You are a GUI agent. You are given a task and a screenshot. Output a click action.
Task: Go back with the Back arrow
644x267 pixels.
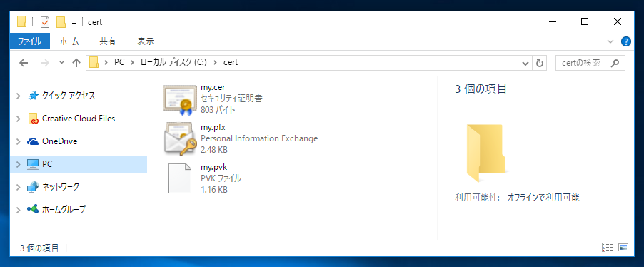click(x=24, y=63)
